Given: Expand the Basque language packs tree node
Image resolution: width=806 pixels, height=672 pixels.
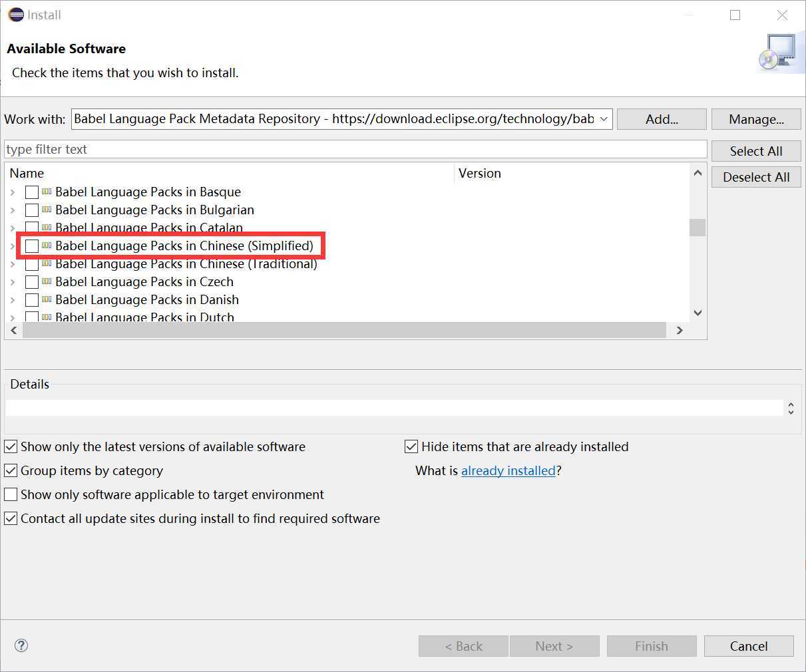Looking at the screenshot, I should (13, 192).
